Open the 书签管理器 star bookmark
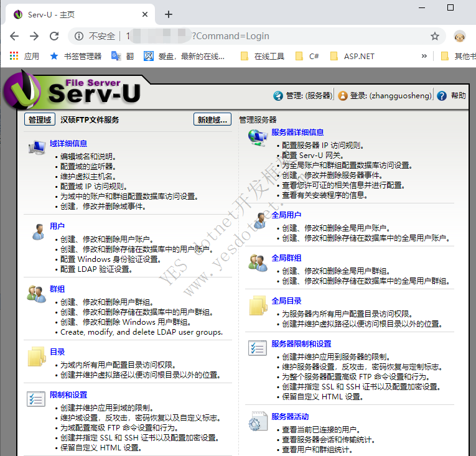Viewport: 476px width, 456px height. 75,56
